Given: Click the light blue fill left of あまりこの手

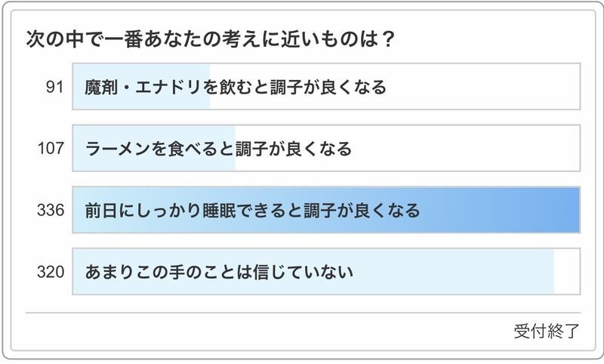Looking at the screenshot, I should (x=79, y=270).
